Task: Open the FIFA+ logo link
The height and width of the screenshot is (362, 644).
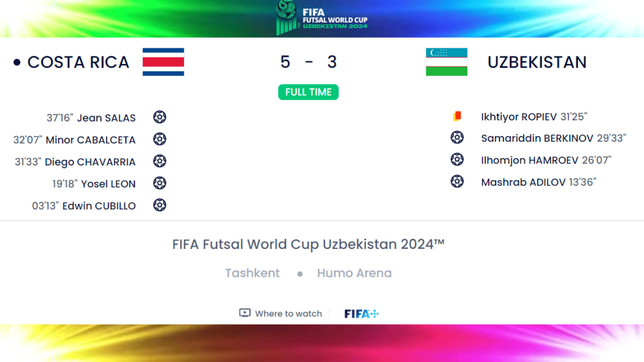Action: point(361,314)
